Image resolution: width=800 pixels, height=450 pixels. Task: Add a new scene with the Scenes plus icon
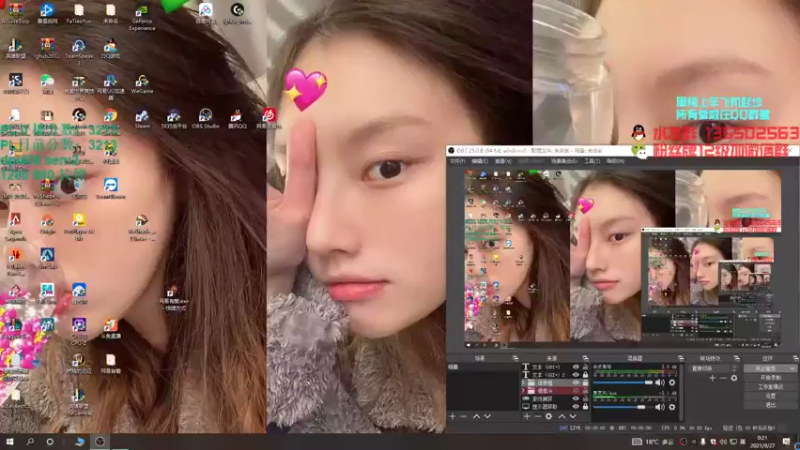(452, 416)
